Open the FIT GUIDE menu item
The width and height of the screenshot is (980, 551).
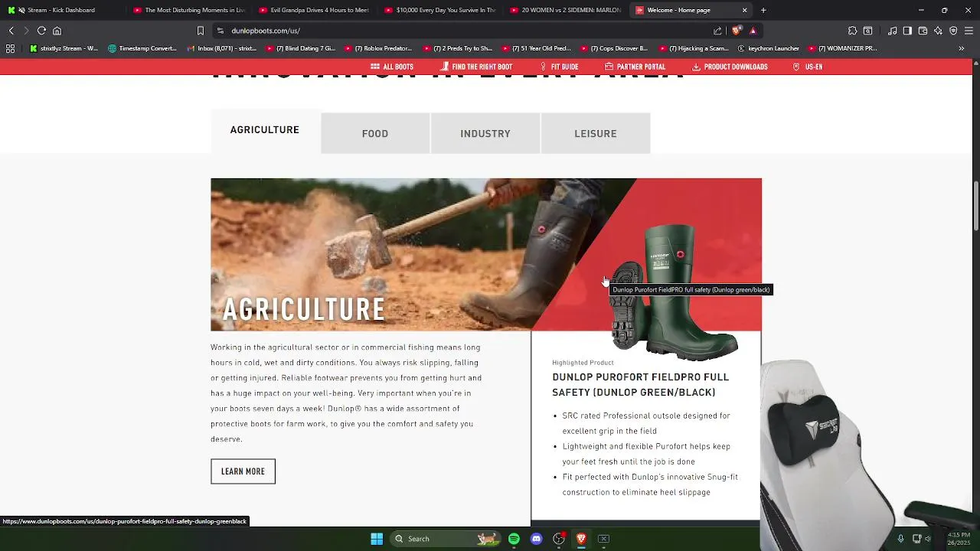coord(559,67)
